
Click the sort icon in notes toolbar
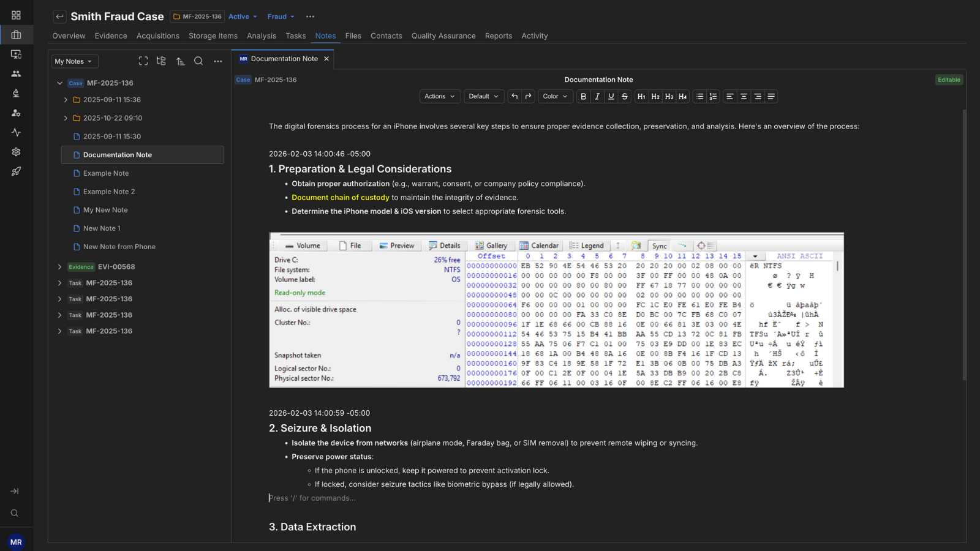(180, 61)
